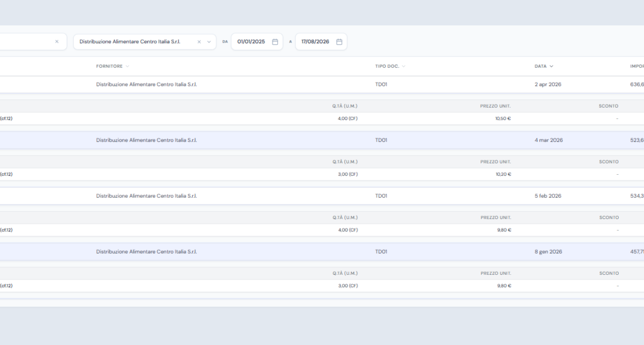This screenshot has width=644, height=345.
Task: Click the date 8 gen 2026
Action: 549,252
